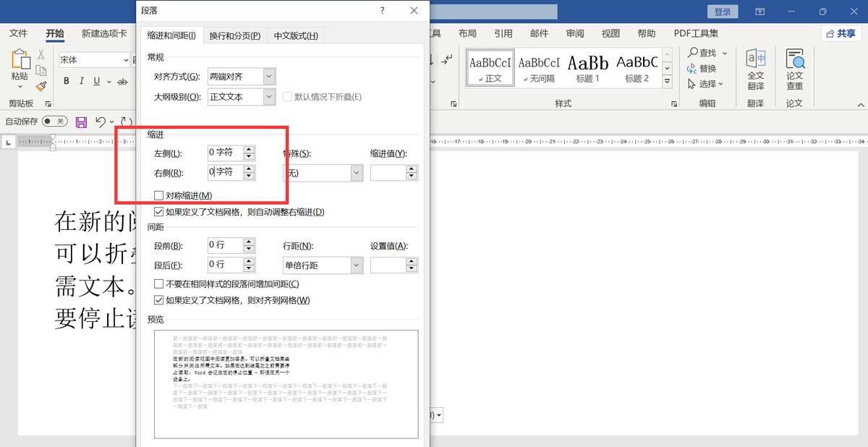
Task: Apply the 正文 (Normal) style
Action: click(x=490, y=69)
